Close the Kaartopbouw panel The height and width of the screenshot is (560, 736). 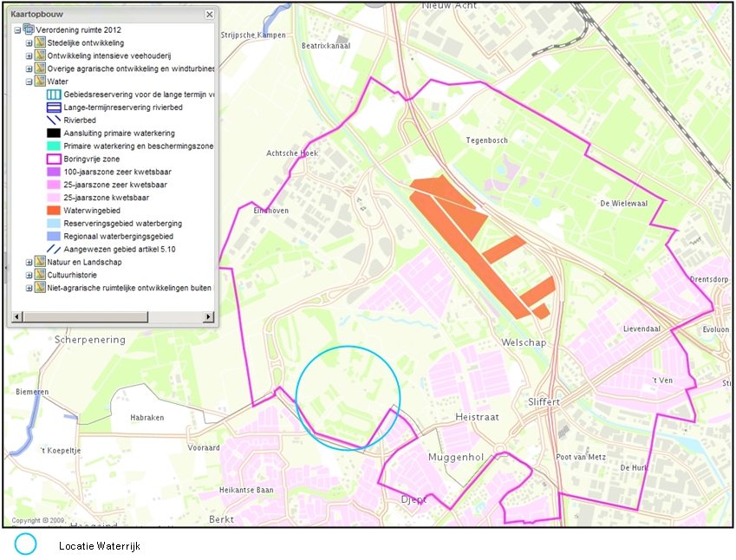(209, 15)
